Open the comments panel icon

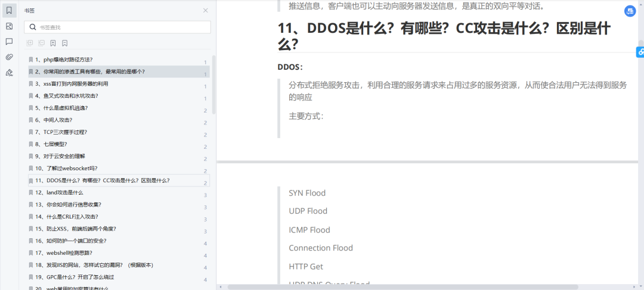click(9, 42)
